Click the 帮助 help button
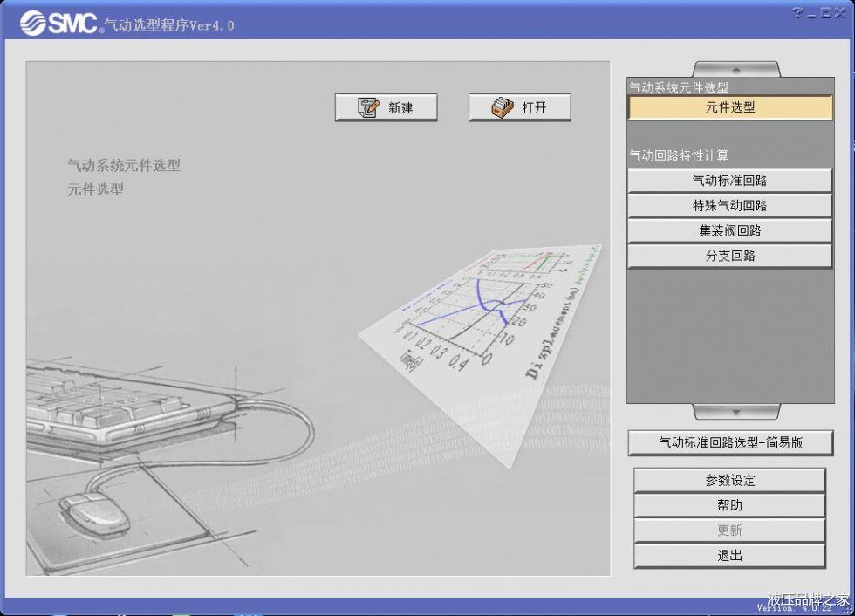The height and width of the screenshot is (616, 855). (x=729, y=505)
